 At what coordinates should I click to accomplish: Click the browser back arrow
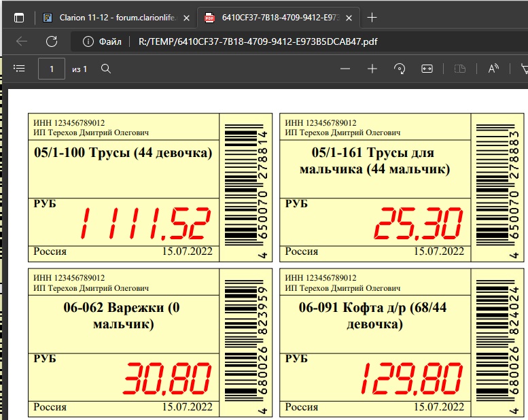coord(22,41)
